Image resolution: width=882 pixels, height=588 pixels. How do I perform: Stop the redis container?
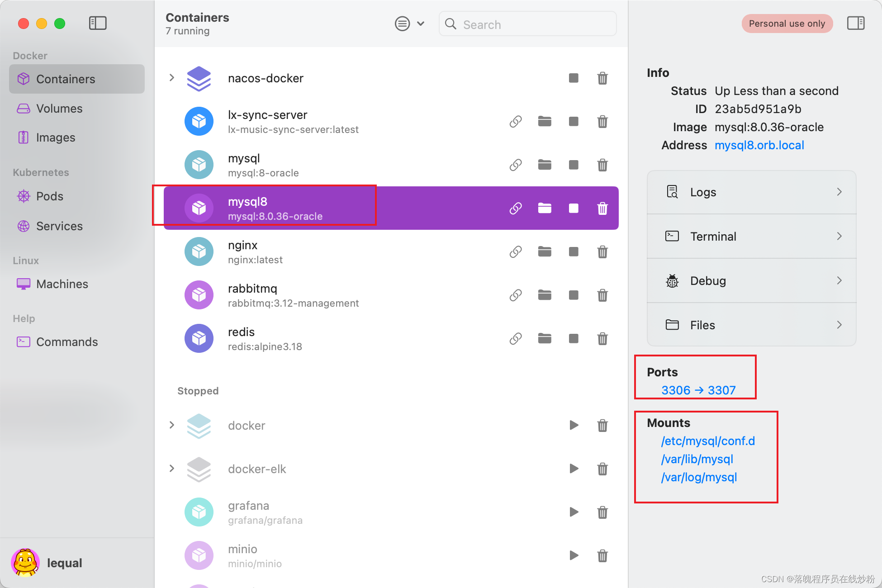point(574,339)
